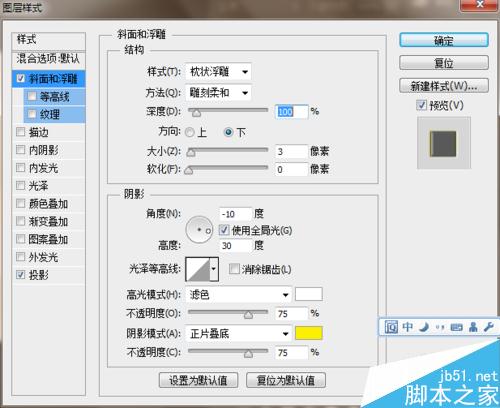500x408 pixels.
Task: Click the shadow 不透明度(C) slider
Action: [x=228, y=351]
